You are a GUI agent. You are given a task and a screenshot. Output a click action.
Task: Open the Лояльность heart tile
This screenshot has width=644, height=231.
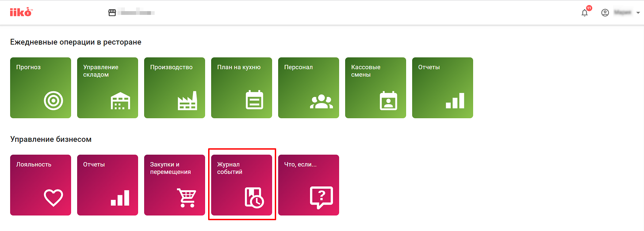pyautogui.click(x=41, y=185)
